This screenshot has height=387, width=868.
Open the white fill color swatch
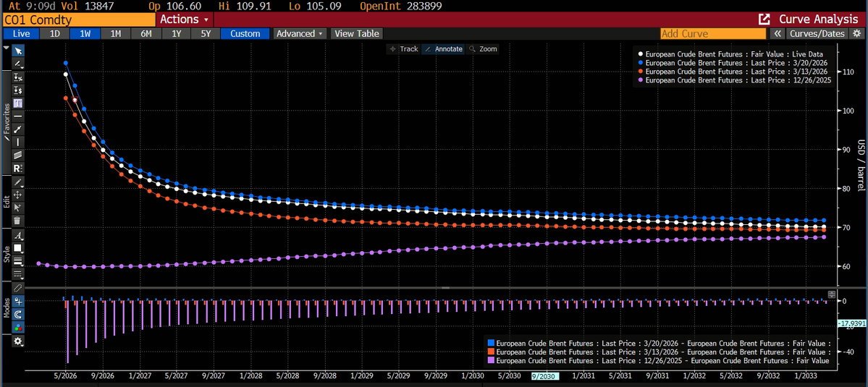tap(17, 248)
